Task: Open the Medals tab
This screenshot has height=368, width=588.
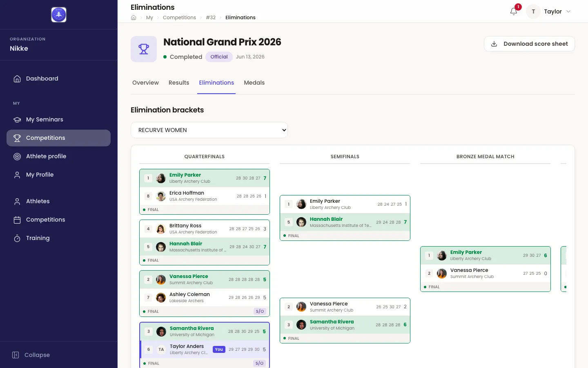Action: tap(254, 83)
